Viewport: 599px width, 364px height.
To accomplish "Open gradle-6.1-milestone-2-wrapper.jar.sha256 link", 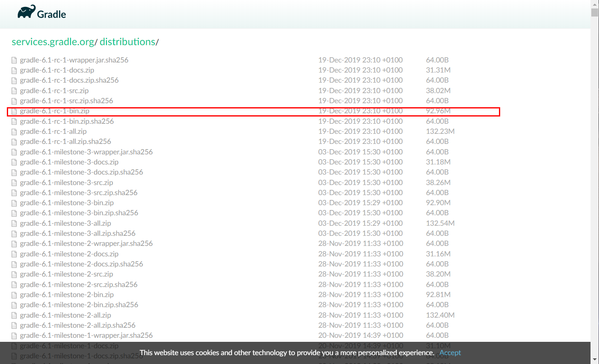I will point(86,243).
